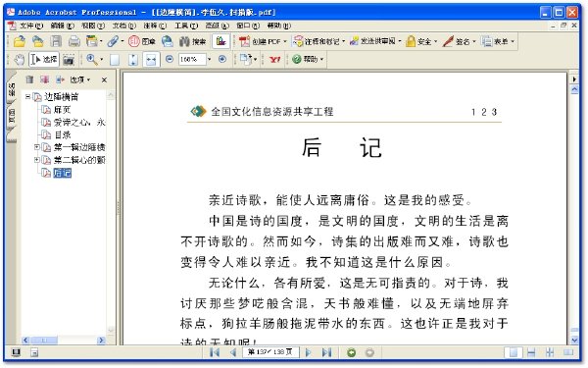
Task: Click the Save floppy disk icon
Action: point(56,41)
